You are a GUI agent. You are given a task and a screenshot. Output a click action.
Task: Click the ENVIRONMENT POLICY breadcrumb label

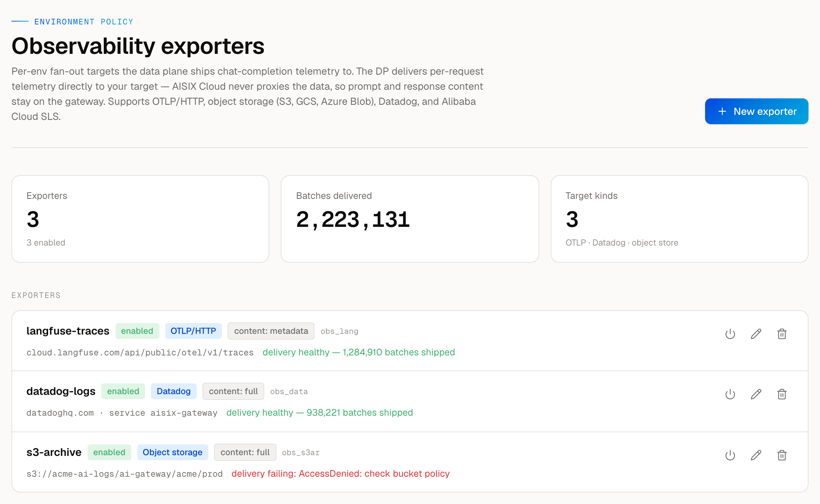click(x=84, y=22)
